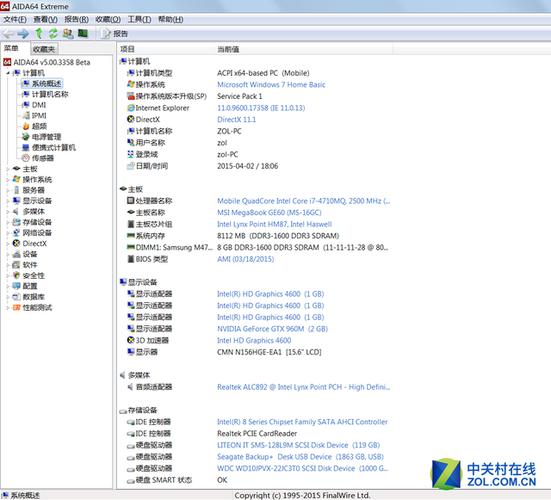Expand the DirectX tree node
This screenshot has width=551, height=500.
pos(8,243)
